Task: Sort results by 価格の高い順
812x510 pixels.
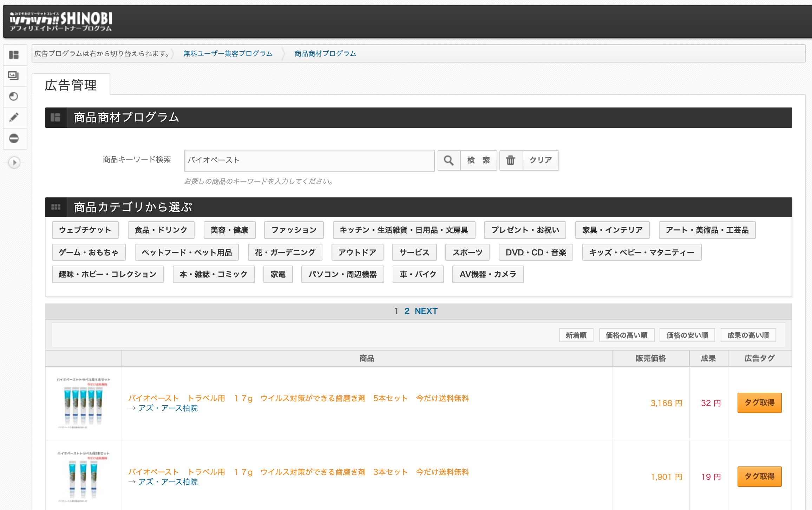Action: [x=627, y=335]
